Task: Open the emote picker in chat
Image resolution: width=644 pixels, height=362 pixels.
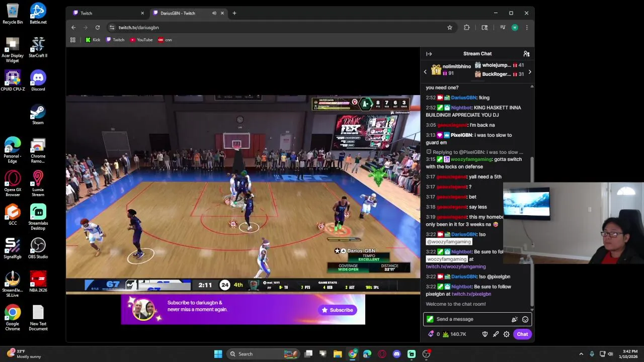Action: click(x=525, y=319)
